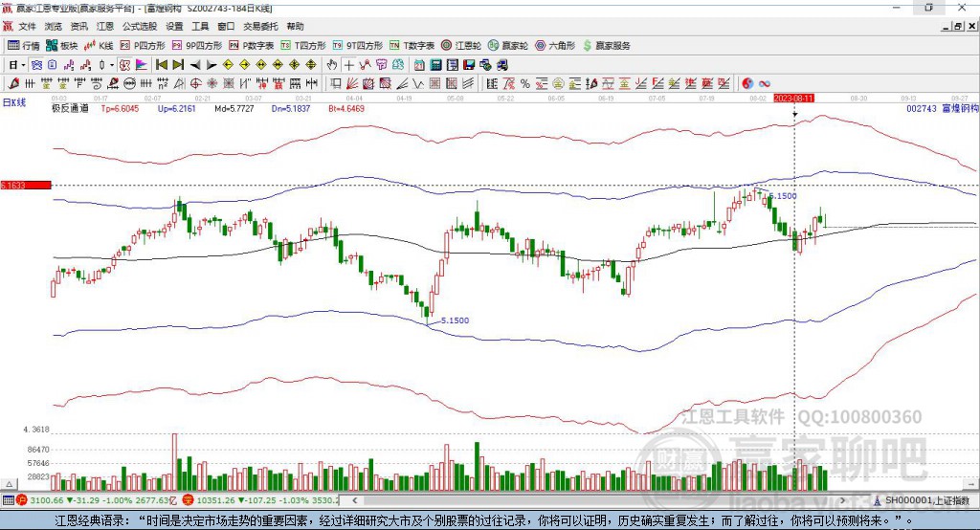Click the triangle expander above status bar
The image size is (980, 530).
pos(10,484)
